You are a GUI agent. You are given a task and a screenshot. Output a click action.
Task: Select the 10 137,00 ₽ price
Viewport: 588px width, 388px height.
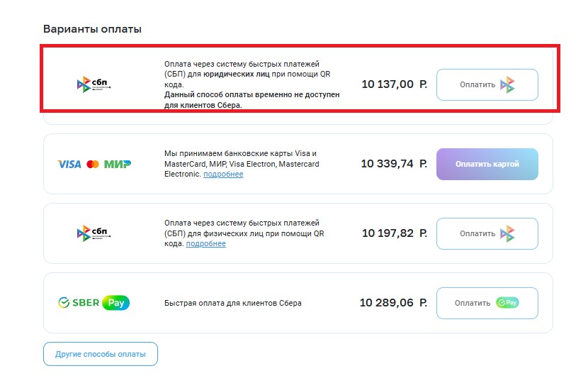394,84
